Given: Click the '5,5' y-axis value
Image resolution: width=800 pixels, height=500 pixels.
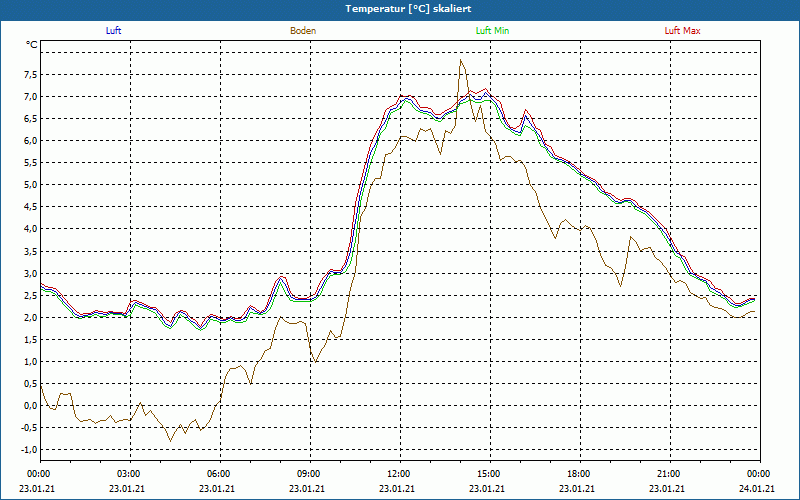Looking at the screenshot, I should 30,163.
